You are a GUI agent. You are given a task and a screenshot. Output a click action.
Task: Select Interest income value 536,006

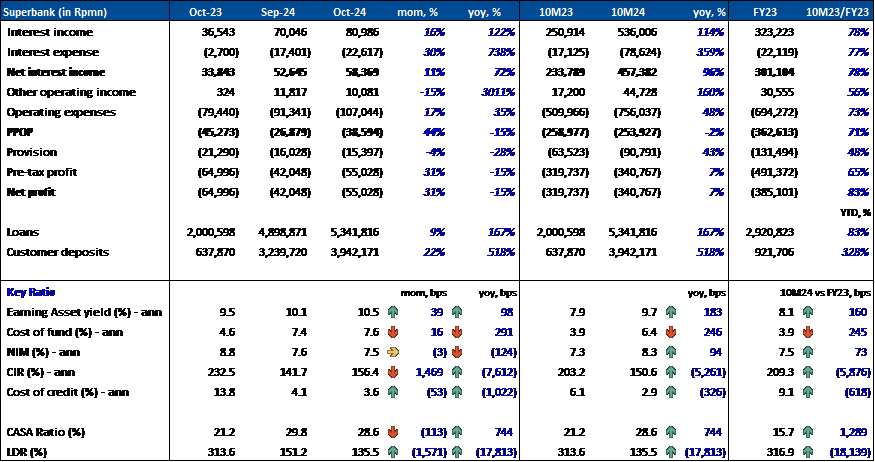coord(637,32)
